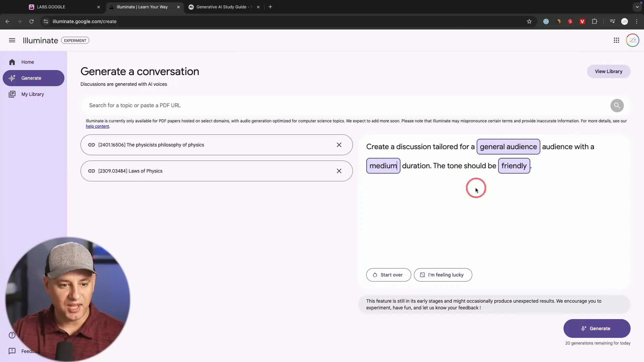Click the purple Generate button
The image size is (644, 362).
(597, 328)
